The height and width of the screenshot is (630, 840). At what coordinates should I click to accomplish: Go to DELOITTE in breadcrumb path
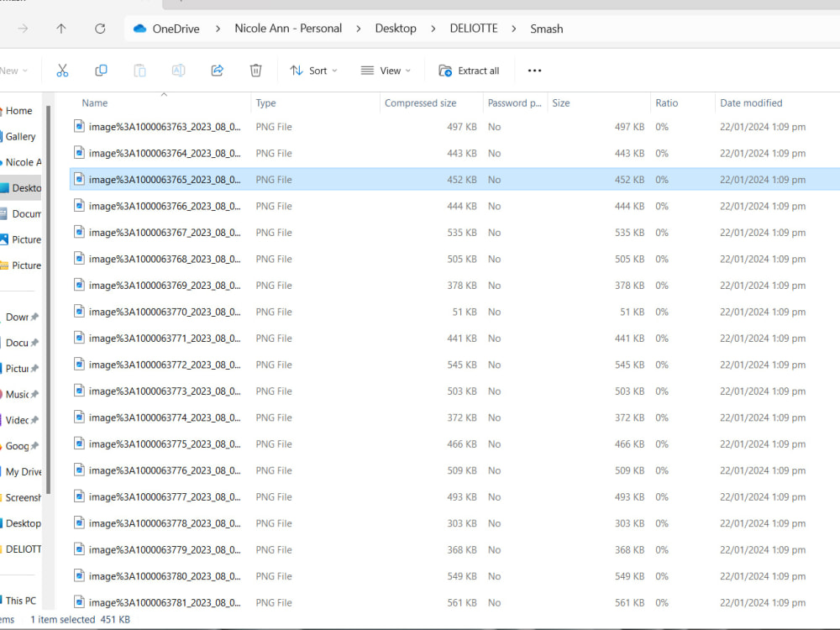pos(474,29)
